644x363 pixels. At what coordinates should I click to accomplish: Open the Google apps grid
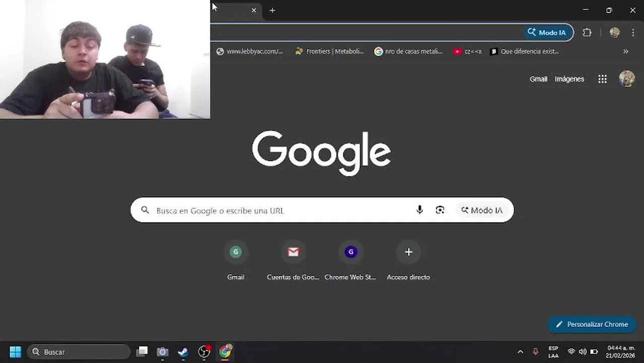point(602,79)
